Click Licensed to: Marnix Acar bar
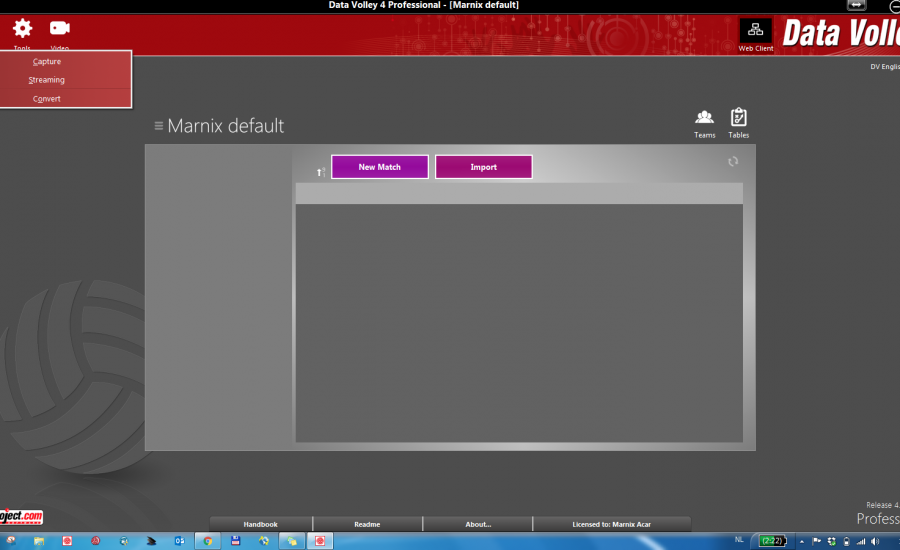 (611, 524)
